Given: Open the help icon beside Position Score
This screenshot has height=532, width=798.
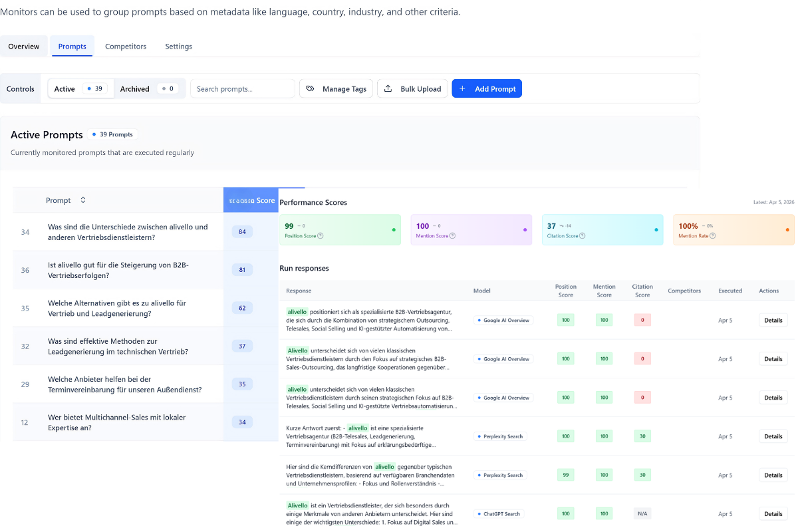Looking at the screenshot, I should coord(321,236).
